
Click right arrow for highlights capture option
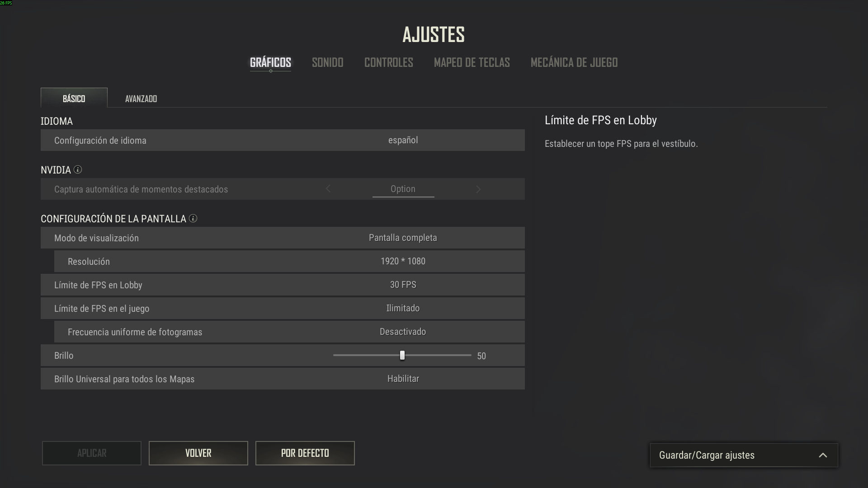point(478,189)
